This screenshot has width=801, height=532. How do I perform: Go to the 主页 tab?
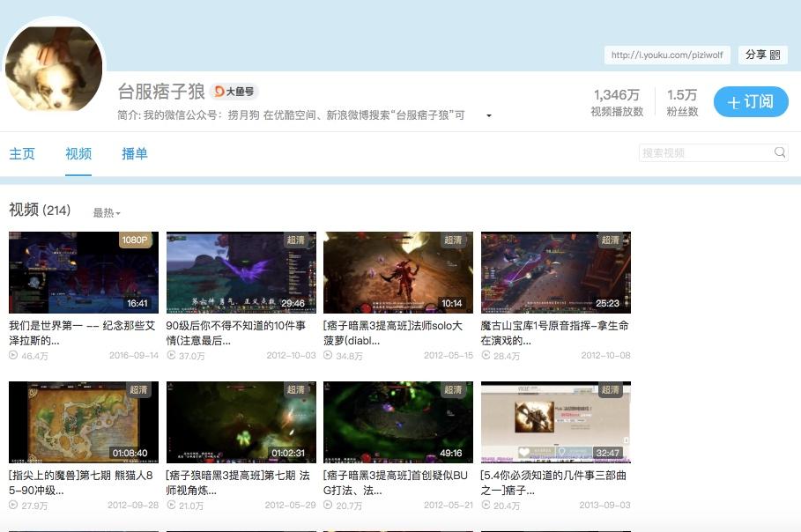point(22,153)
